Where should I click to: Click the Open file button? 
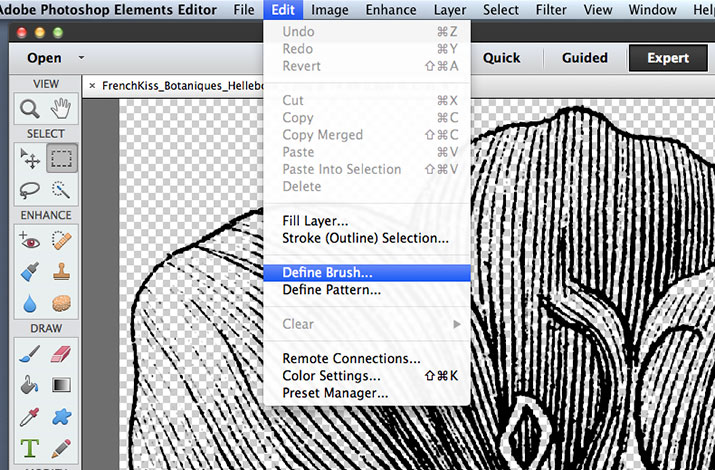pos(44,58)
